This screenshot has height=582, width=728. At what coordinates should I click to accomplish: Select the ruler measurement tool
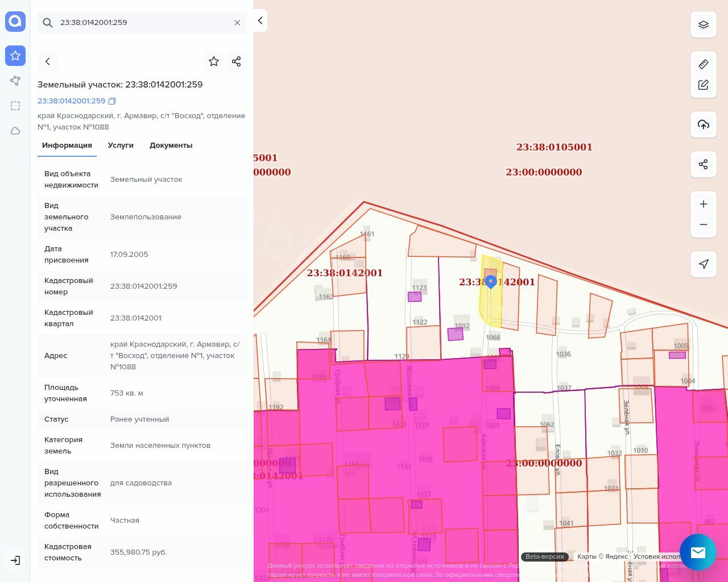click(704, 64)
